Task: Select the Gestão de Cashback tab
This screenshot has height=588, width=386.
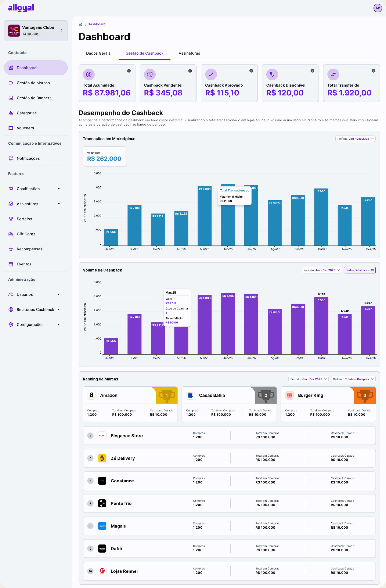Action: point(144,53)
